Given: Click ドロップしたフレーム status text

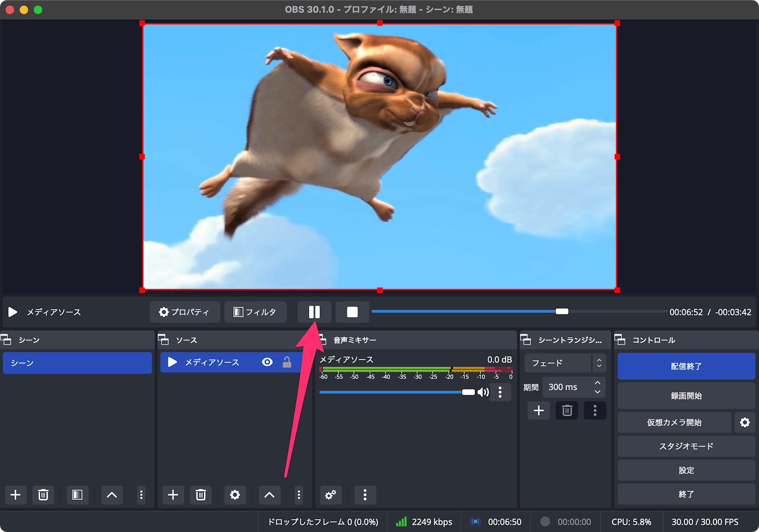Looking at the screenshot, I should pos(323,522).
